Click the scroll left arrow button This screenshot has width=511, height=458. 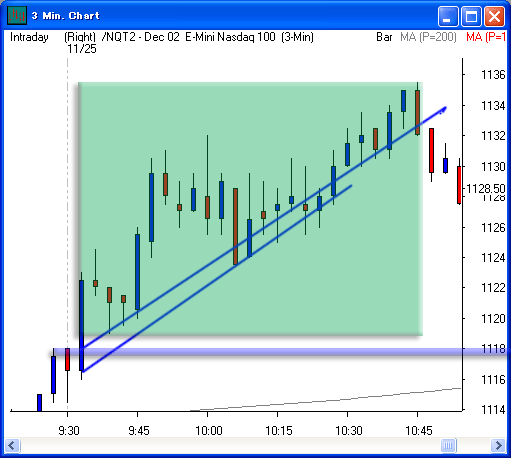click(12, 445)
